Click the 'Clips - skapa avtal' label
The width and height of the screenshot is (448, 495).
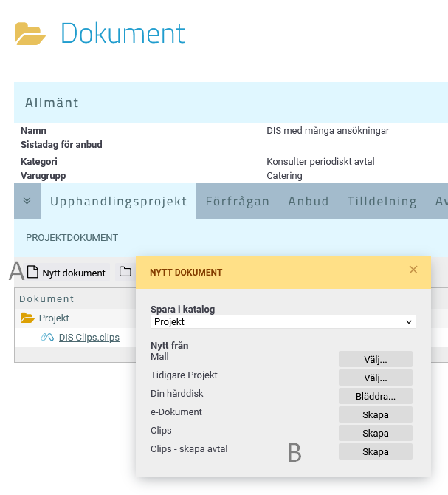pos(189,448)
